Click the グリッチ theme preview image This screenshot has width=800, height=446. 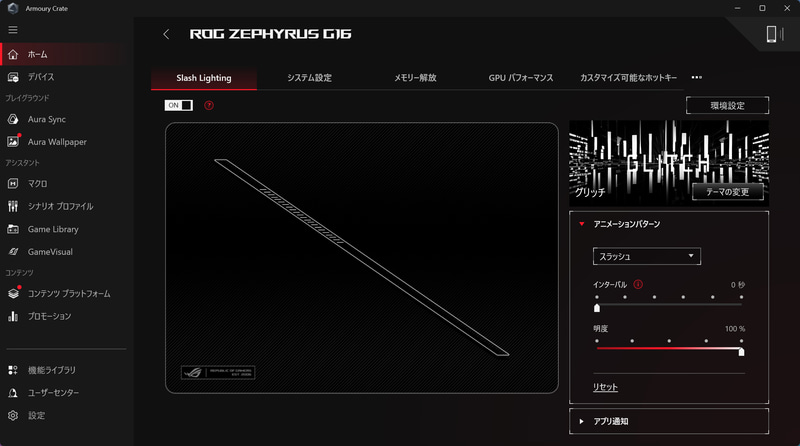click(x=669, y=163)
